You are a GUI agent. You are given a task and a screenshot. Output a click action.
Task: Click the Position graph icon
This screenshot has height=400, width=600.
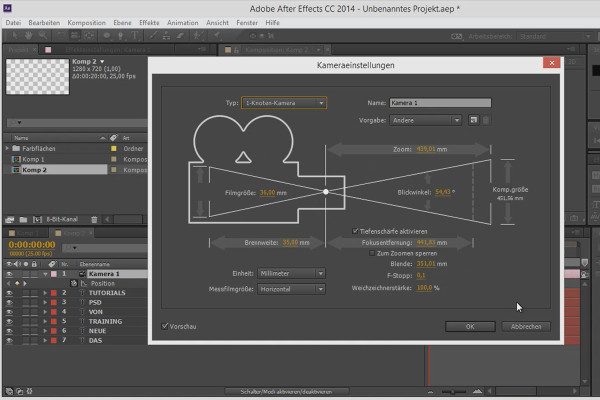(84, 283)
